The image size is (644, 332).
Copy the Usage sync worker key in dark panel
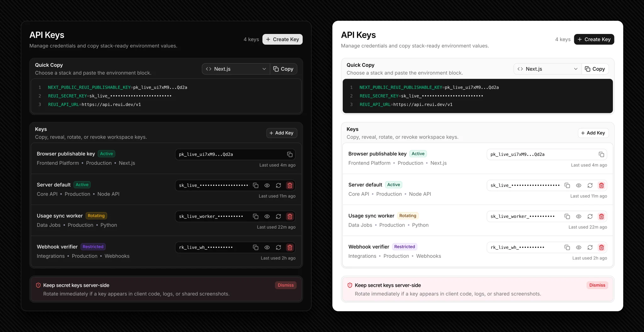(256, 216)
